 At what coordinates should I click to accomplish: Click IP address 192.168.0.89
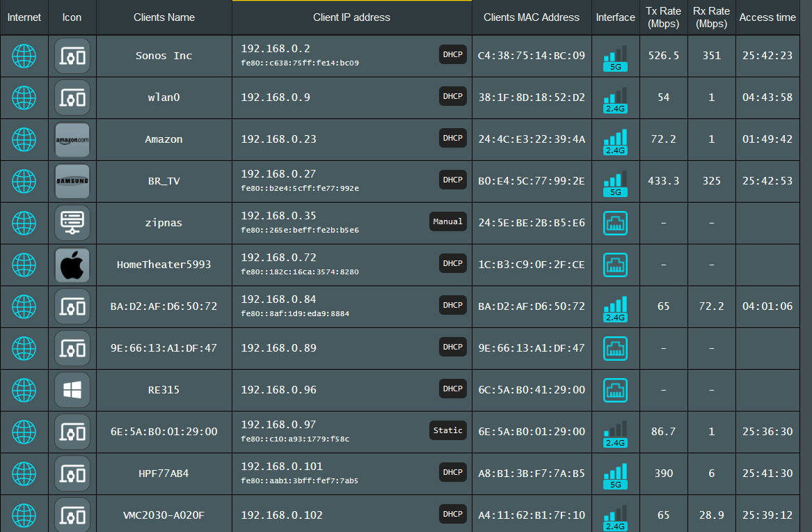[278, 348]
